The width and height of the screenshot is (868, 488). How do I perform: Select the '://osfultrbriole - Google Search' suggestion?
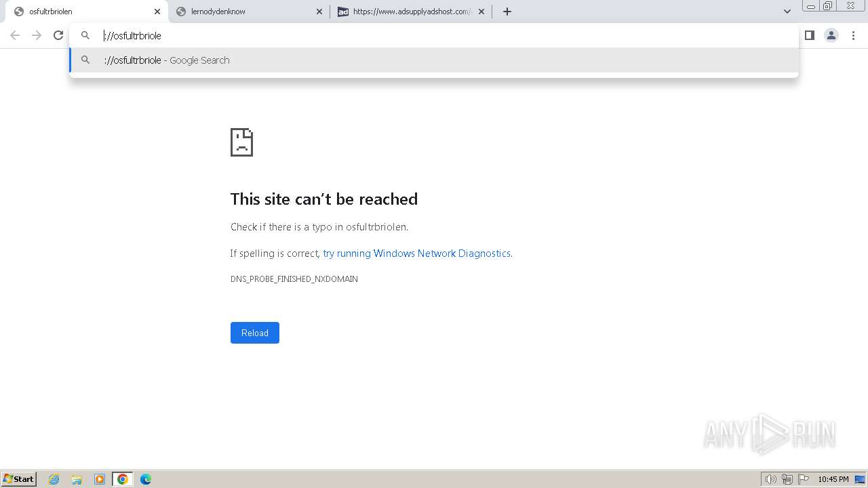(x=434, y=60)
